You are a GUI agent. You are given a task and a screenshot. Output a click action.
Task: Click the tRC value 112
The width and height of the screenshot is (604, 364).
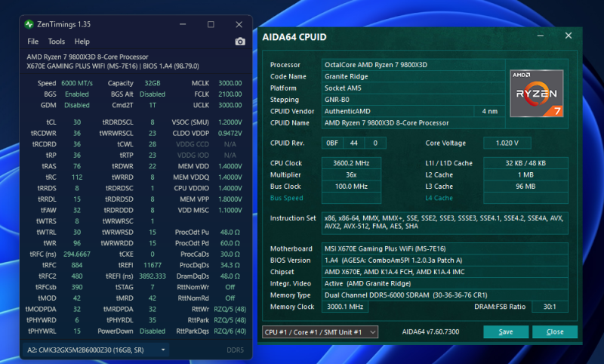(77, 177)
